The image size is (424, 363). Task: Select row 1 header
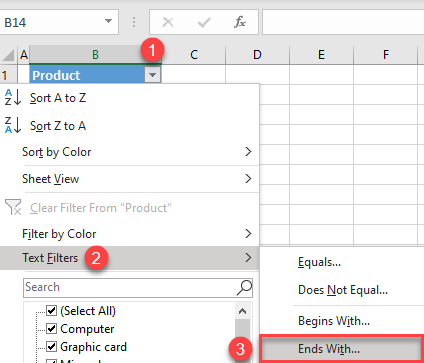(x=8, y=75)
